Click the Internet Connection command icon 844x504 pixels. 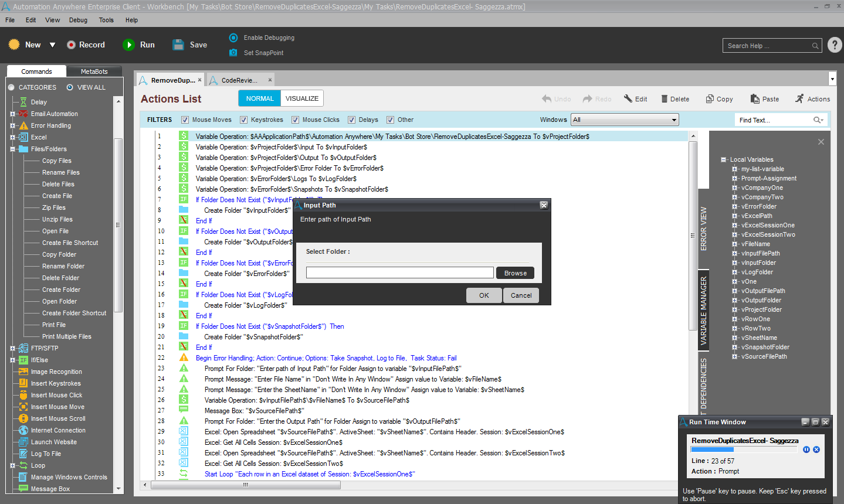point(23,430)
